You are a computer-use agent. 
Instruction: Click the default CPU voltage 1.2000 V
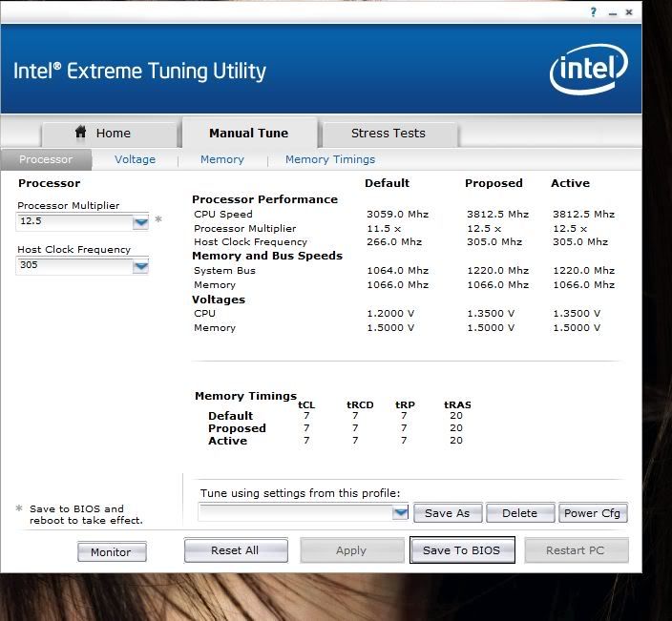pos(390,314)
